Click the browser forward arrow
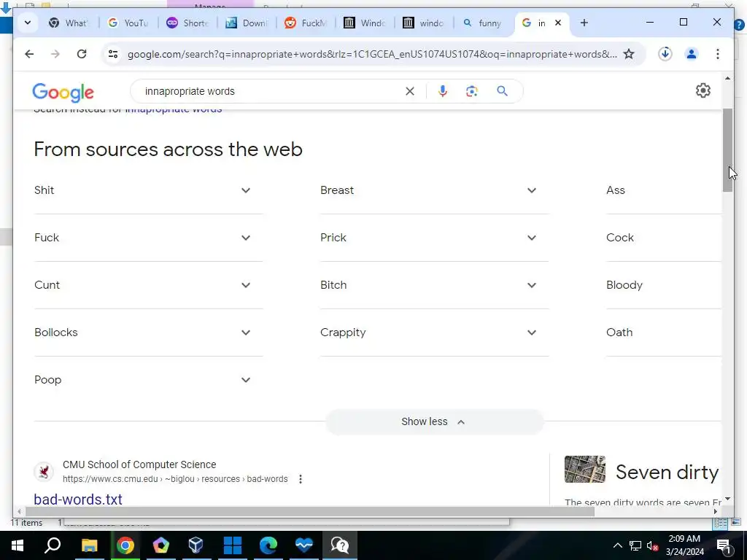 (55, 54)
